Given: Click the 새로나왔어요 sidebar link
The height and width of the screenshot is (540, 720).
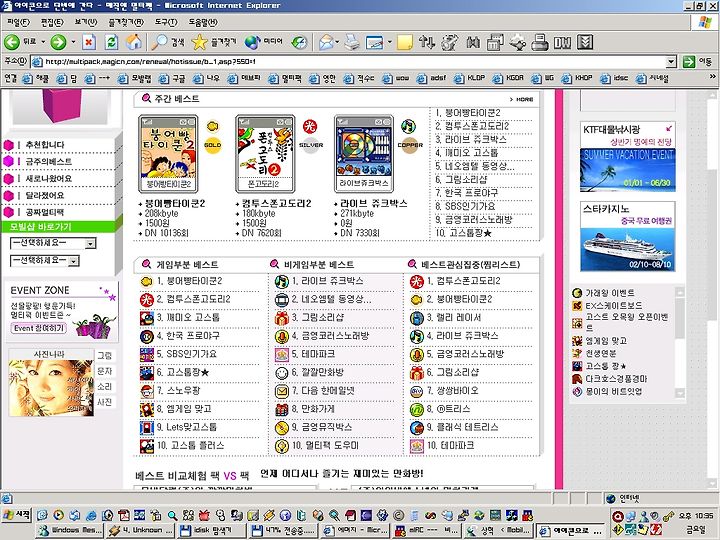Looking at the screenshot, I should tap(49, 179).
